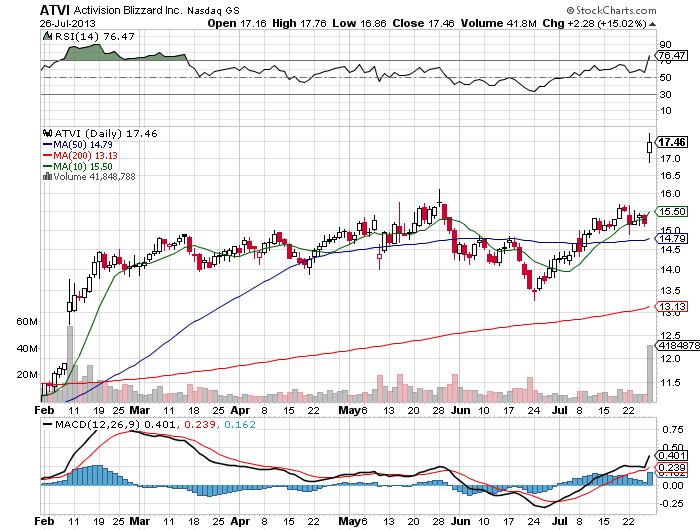Click the 30 RSI axis label
The width and height of the screenshot is (700, 530).
665,94
